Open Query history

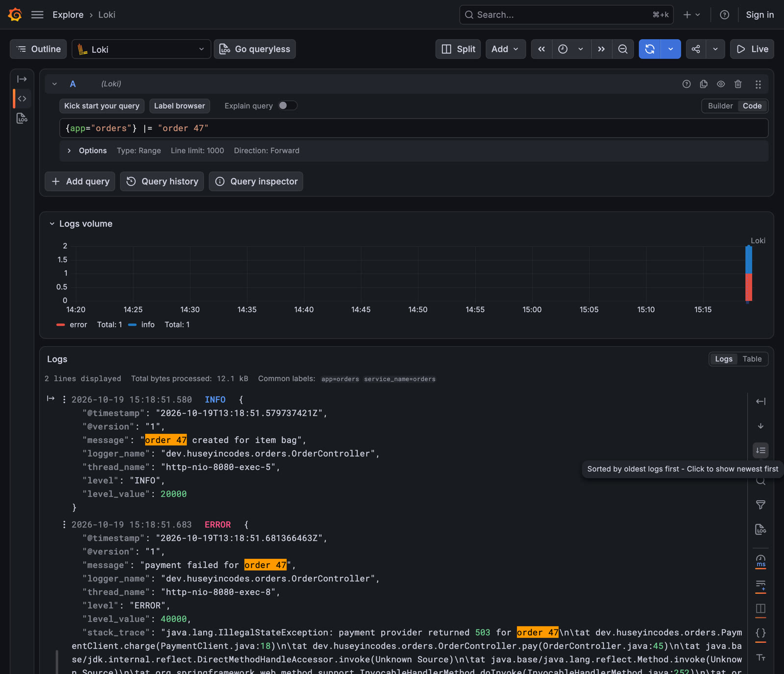coord(162,181)
